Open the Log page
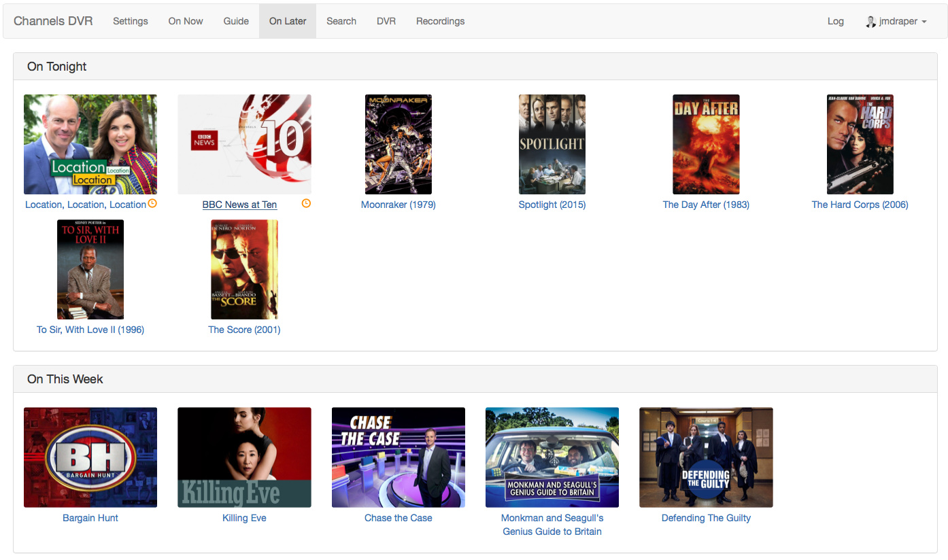Viewport: 948px width, 560px height. point(835,21)
